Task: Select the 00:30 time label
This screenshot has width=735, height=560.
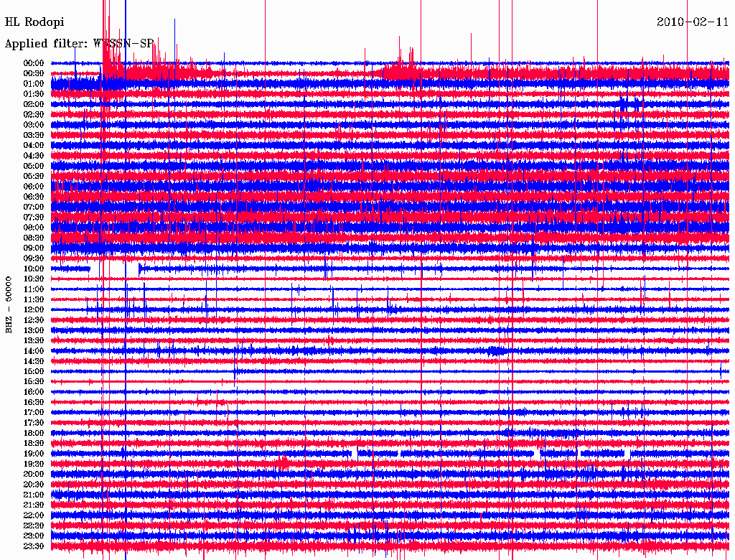Action: tap(34, 74)
